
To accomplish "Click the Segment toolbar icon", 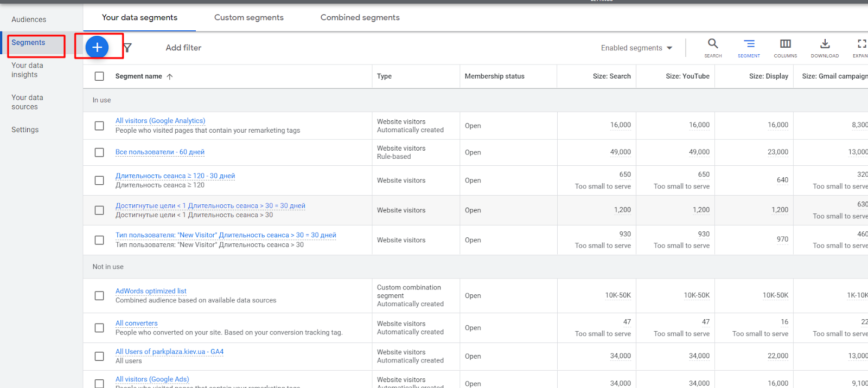I will [x=749, y=44].
